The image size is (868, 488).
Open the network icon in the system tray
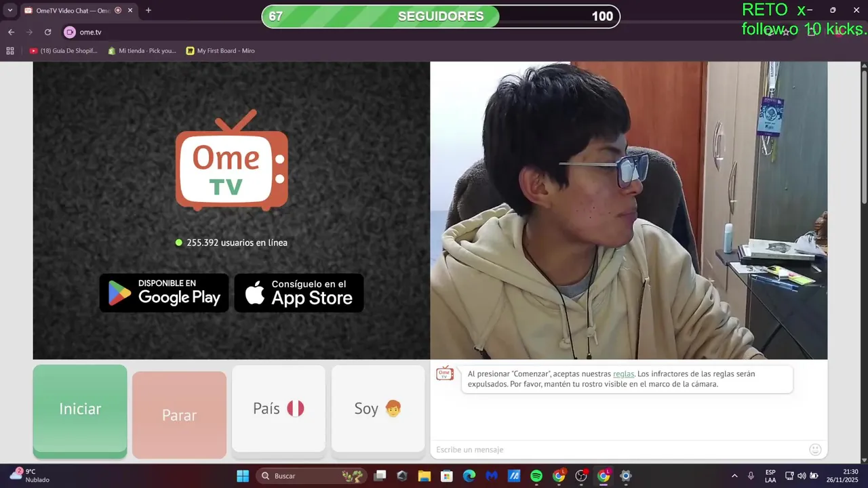tap(789, 476)
